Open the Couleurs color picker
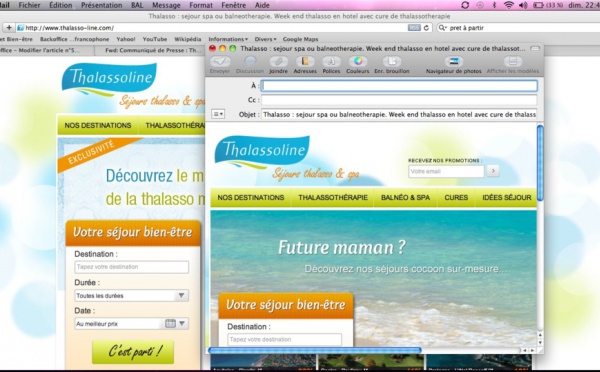Image resolution: width=600 pixels, height=372 pixels. tap(358, 62)
